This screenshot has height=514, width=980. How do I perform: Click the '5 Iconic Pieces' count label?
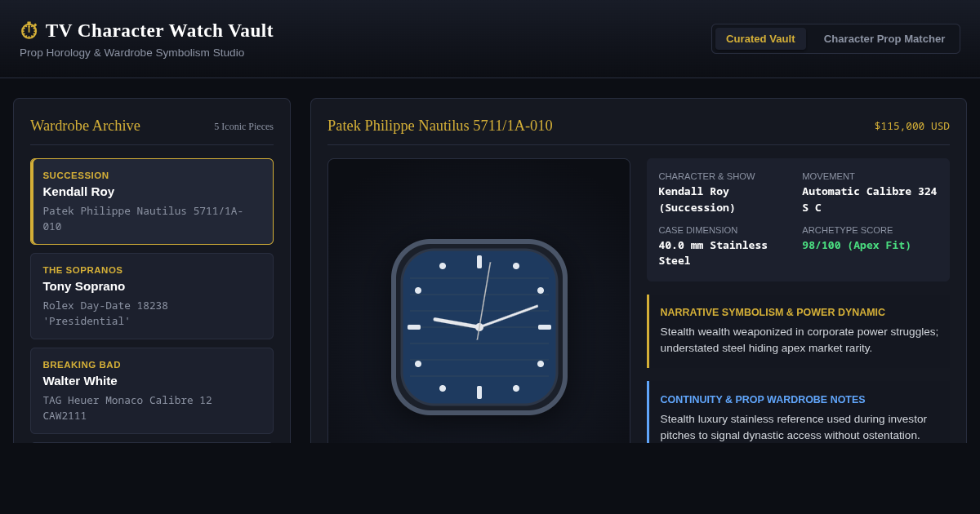coord(243,126)
